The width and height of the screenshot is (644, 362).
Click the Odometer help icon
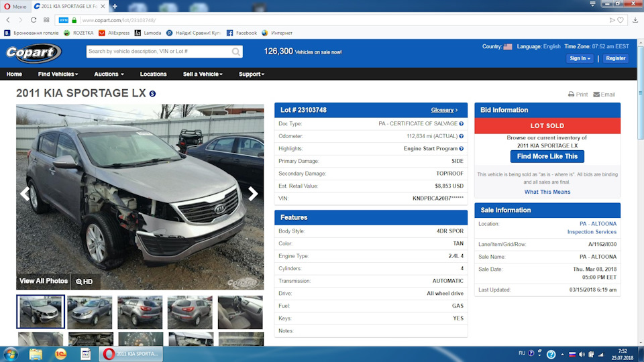click(x=462, y=136)
